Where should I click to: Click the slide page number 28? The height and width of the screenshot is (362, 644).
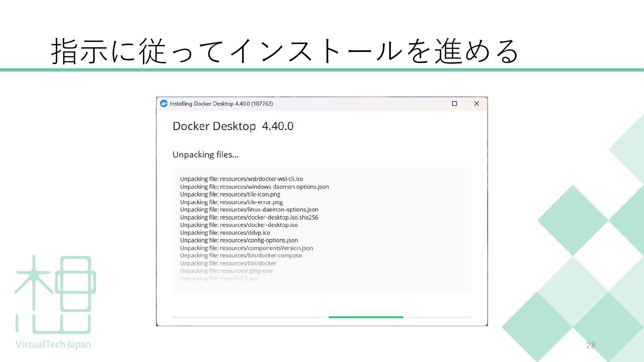tap(591, 345)
